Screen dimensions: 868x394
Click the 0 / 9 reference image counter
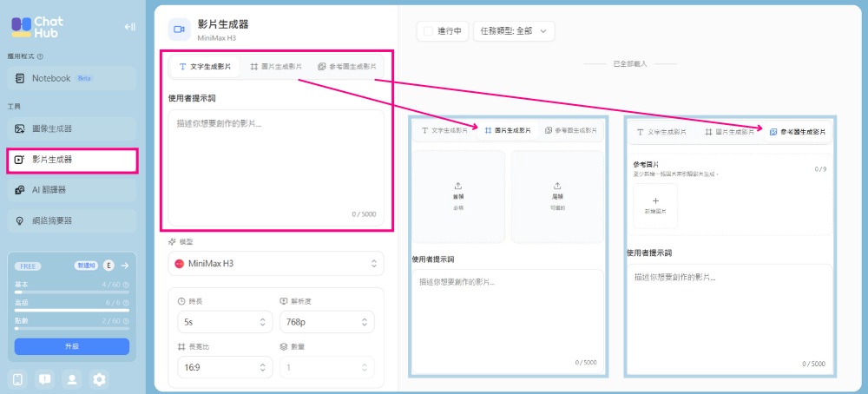coord(820,168)
